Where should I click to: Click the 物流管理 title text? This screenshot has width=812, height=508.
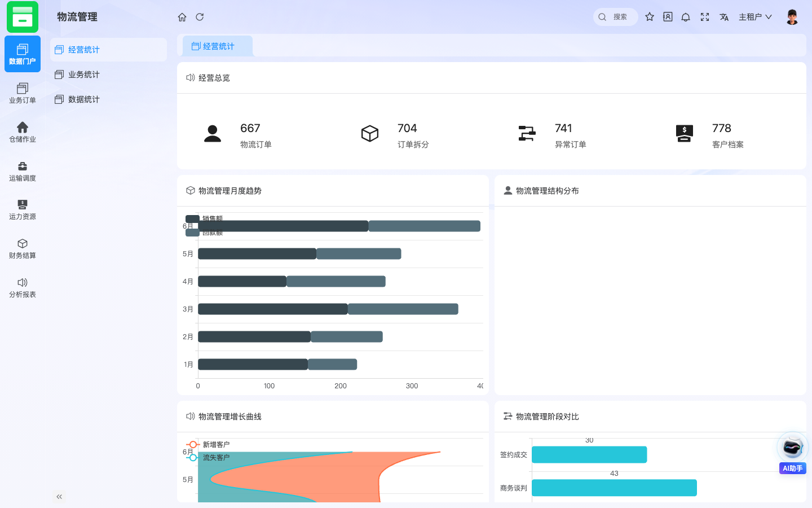tap(77, 17)
